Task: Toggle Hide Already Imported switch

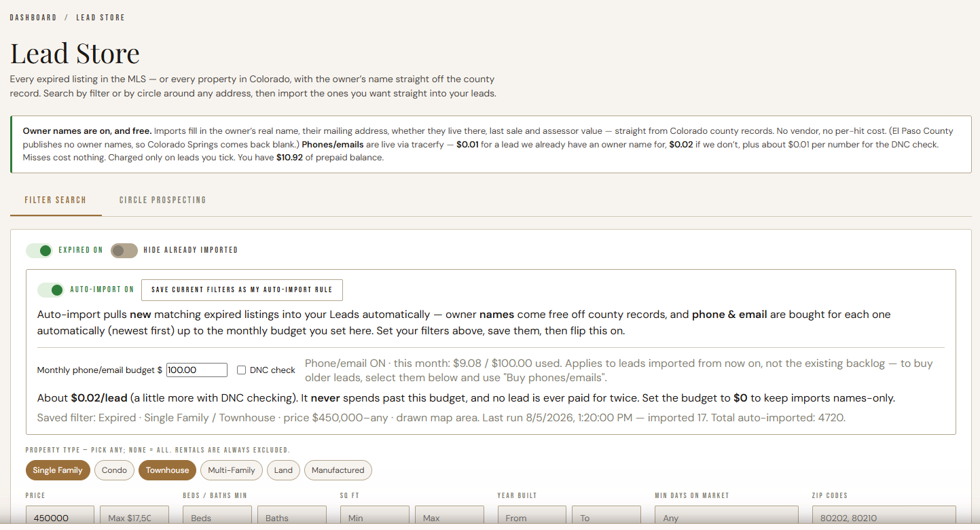Action: pos(124,251)
